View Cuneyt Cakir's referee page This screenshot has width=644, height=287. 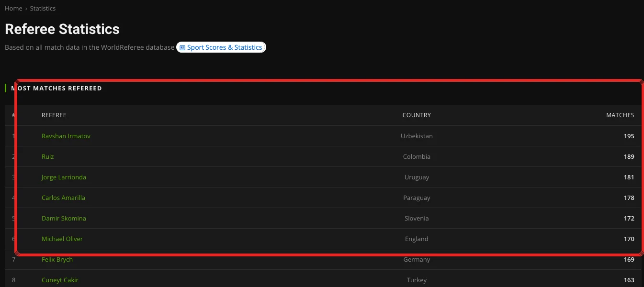click(60, 280)
